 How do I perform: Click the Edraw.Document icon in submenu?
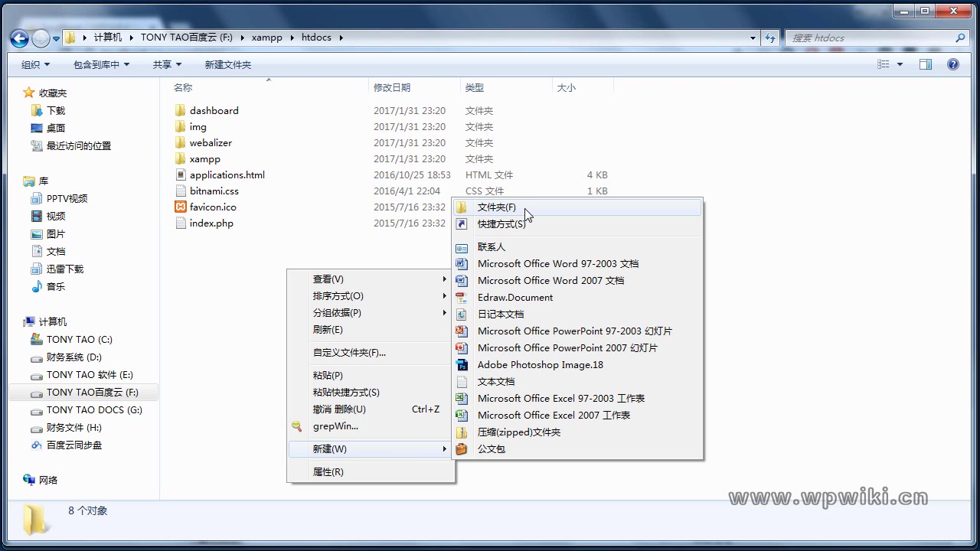click(462, 297)
